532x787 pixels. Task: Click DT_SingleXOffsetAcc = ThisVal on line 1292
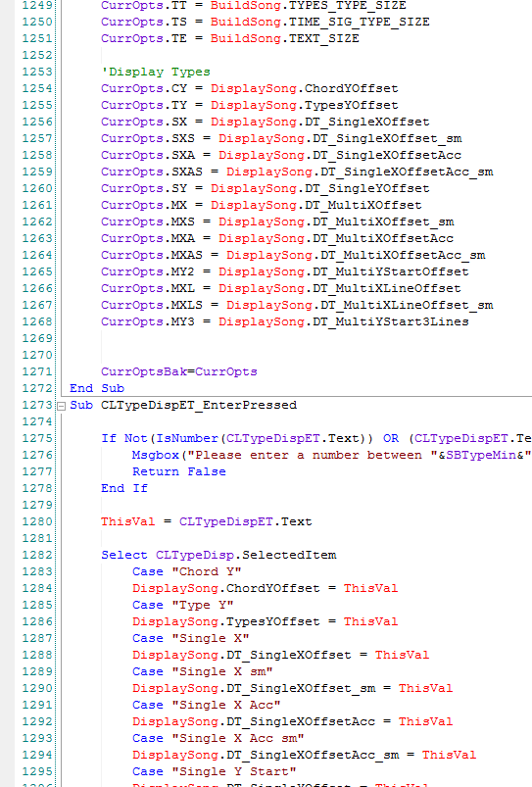(x=339, y=721)
